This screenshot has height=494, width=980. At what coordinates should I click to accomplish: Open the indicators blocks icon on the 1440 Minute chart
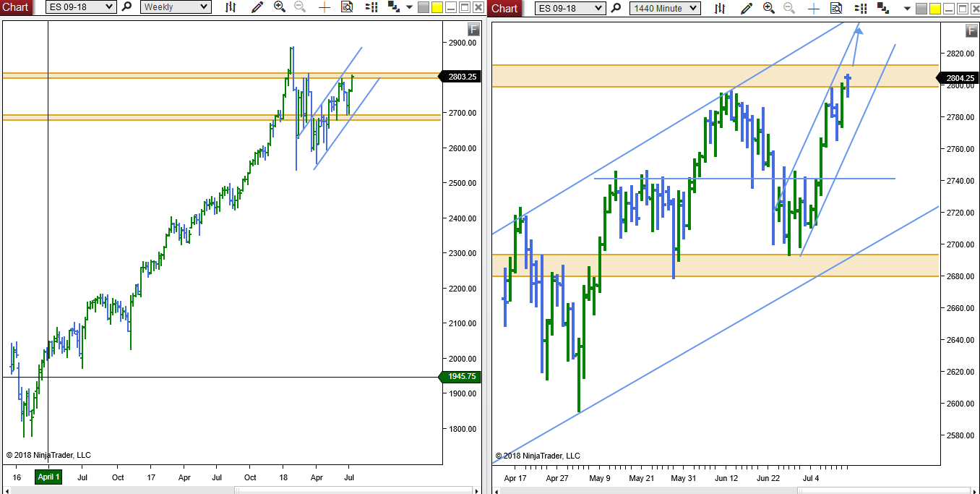point(883,7)
